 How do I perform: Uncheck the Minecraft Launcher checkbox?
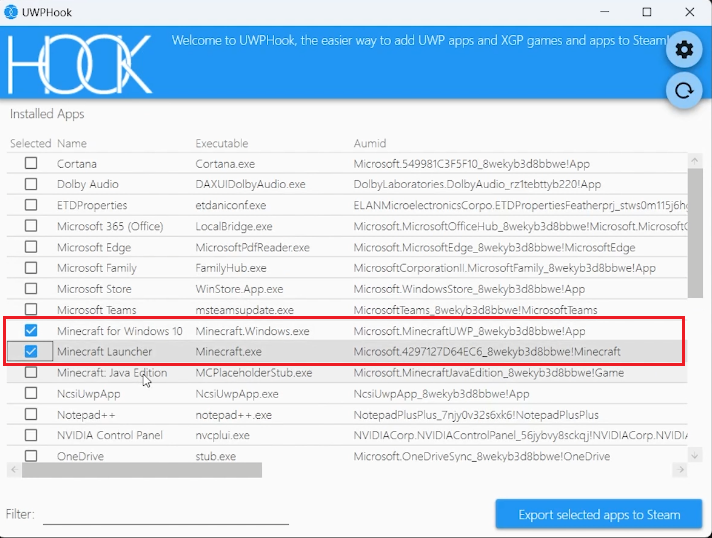(31, 351)
